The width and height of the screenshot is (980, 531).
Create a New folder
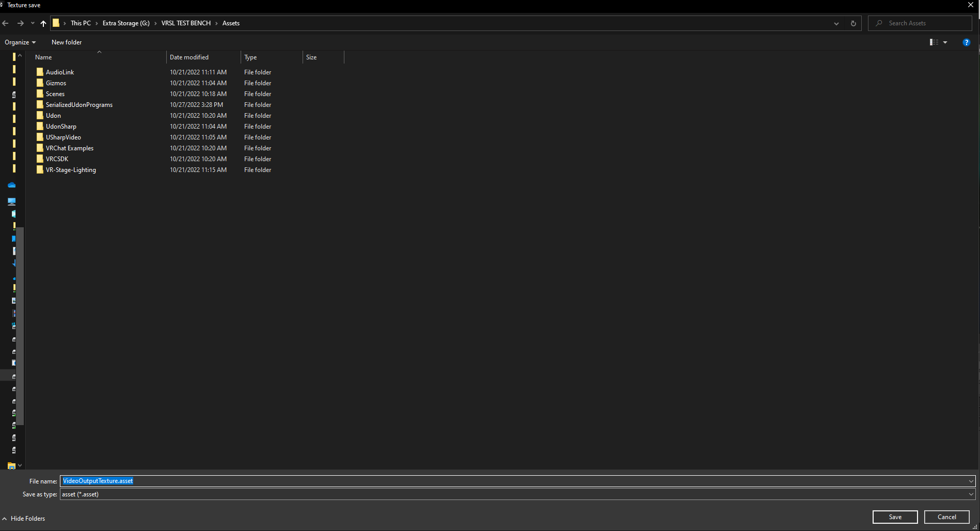point(67,42)
